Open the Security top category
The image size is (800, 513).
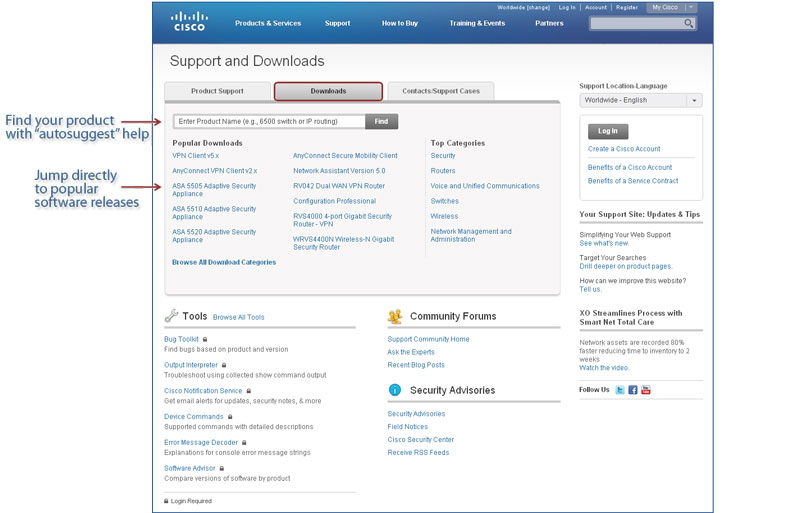pos(442,156)
